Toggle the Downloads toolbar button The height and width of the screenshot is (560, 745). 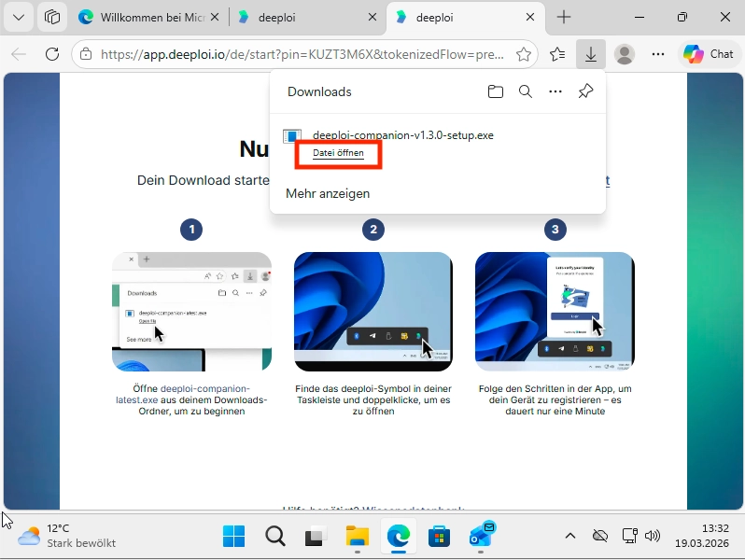(591, 54)
